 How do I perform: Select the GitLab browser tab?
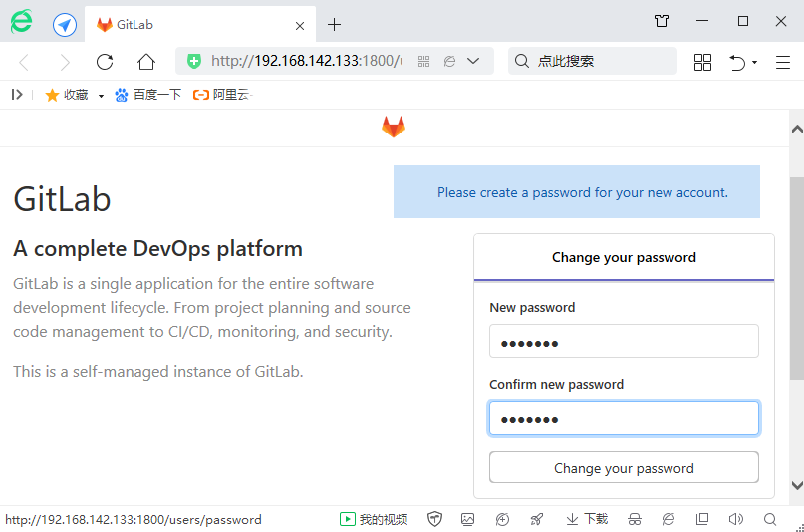pyautogui.click(x=200, y=25)
